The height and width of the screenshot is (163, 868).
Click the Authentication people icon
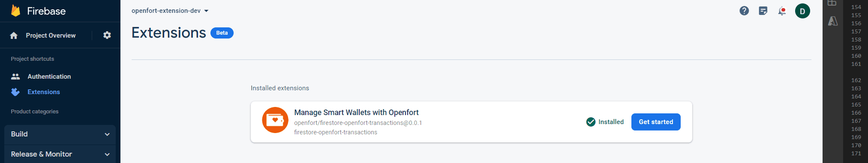click(x=15, y=77)
